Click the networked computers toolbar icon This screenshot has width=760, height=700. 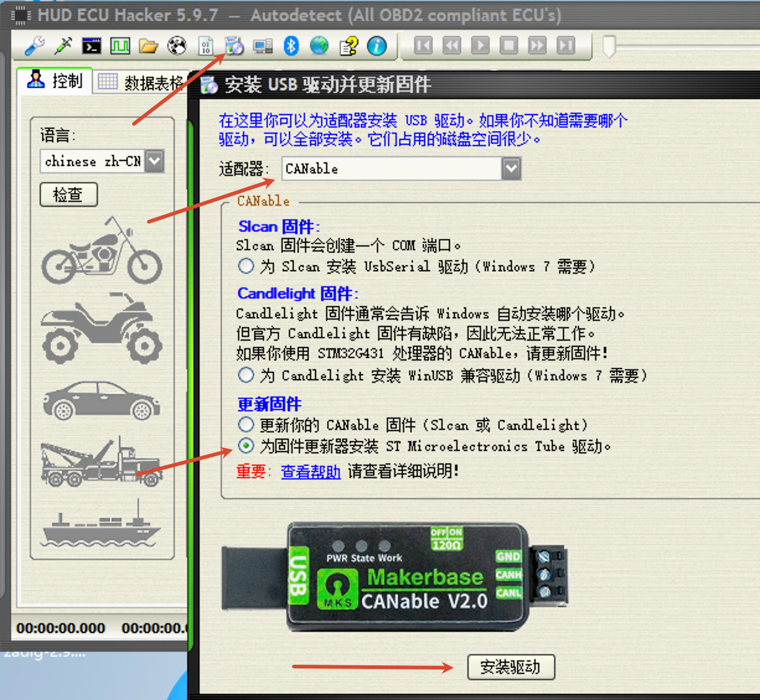[262, 45]
